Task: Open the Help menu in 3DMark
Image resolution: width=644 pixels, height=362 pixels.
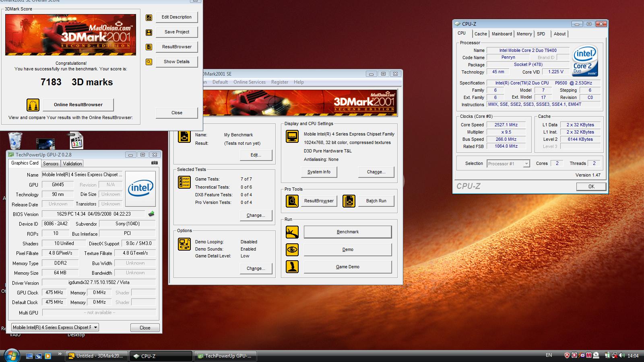Action: click(299, 82)
